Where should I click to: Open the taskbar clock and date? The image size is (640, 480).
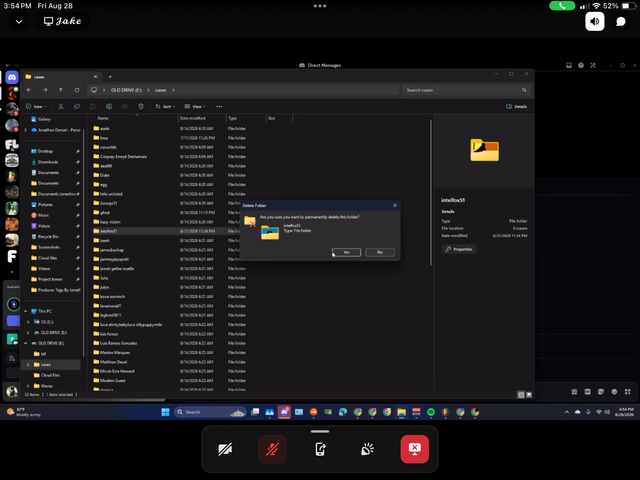[x=625, y=412]
